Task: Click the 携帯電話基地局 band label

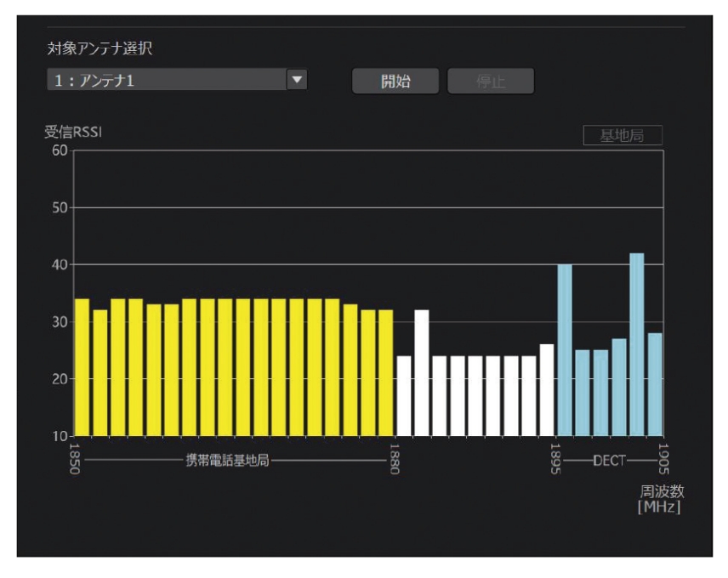Action: 227,461
